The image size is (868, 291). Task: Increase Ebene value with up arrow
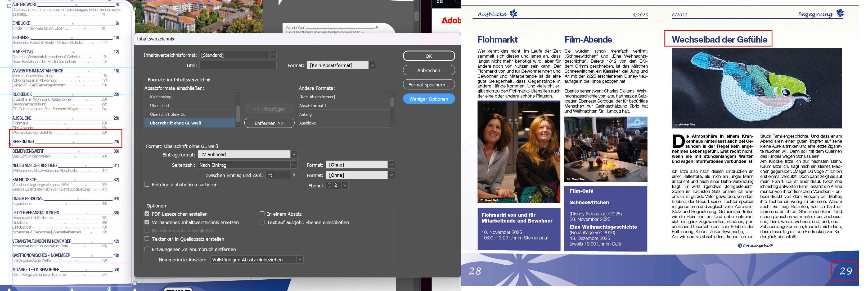pos(329,183)
